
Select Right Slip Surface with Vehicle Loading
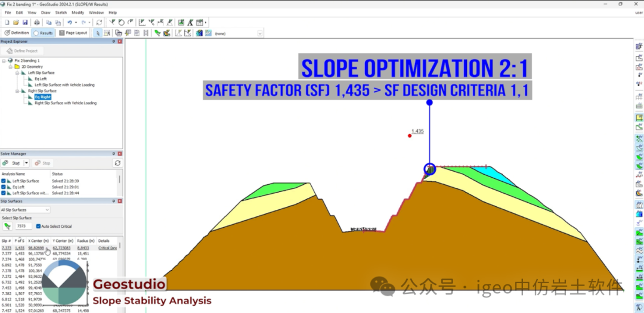tap(66, 103)
